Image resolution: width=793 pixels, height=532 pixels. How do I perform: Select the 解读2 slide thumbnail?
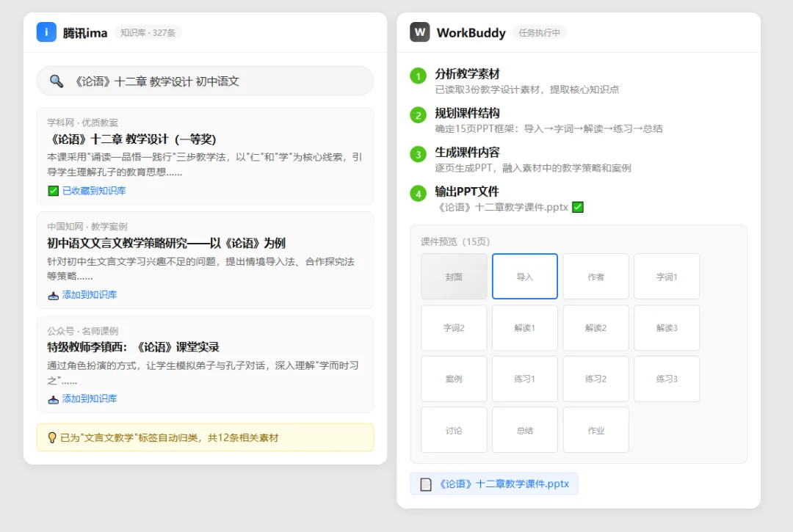tap(595, 328)
